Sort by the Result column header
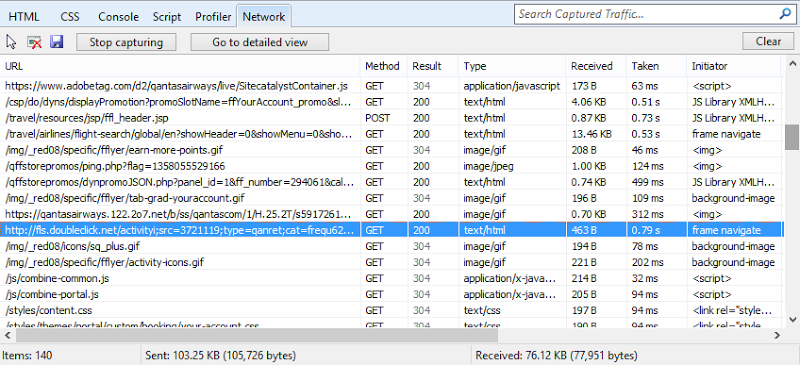Image resolution: width=800 pixels, height=365 pixels. 433,66
